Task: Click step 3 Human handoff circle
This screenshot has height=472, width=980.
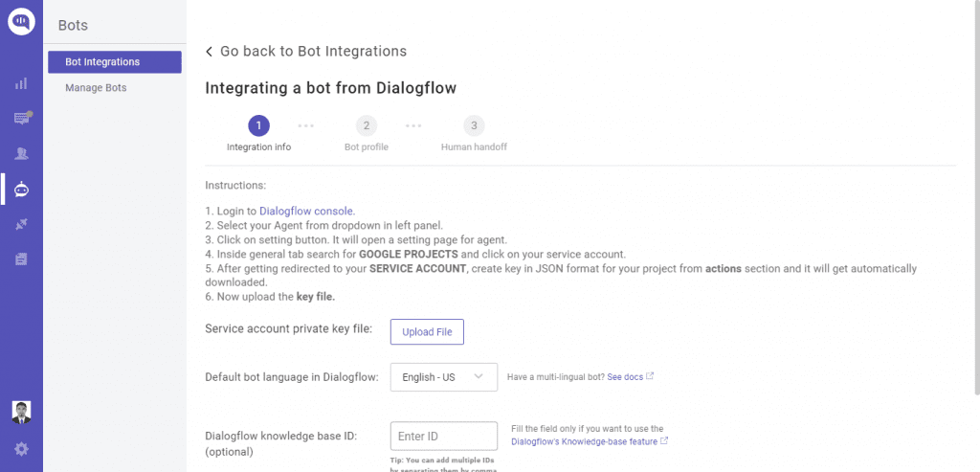Action: [475, 125]
